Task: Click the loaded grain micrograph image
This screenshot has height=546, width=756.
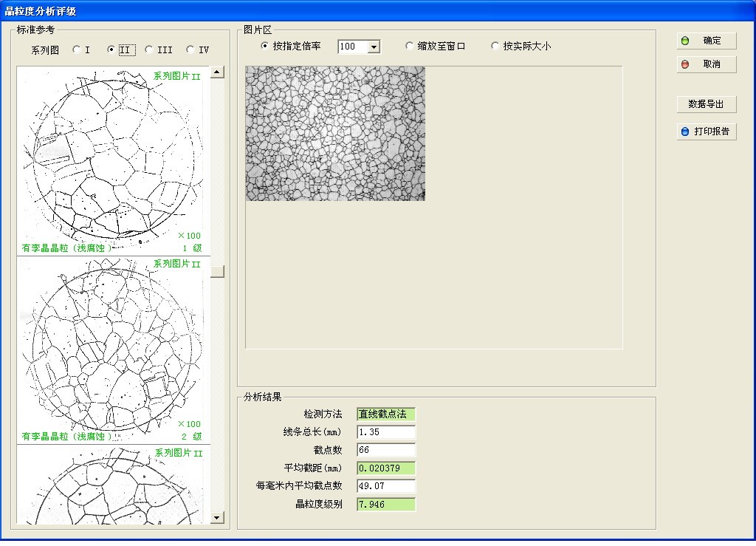Action: click(335, 134)
